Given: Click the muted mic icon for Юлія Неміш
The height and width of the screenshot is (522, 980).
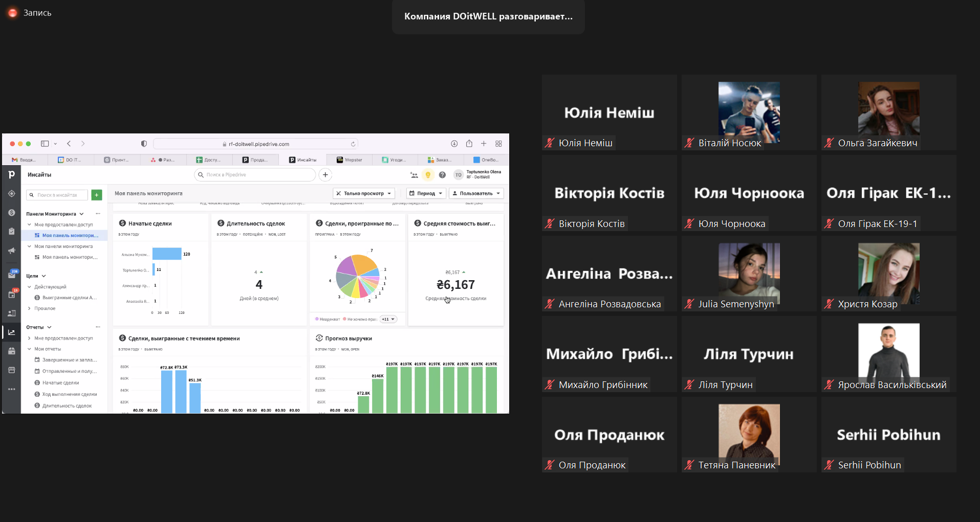Looking at the screenshot, I should click(x=550, y=143).
